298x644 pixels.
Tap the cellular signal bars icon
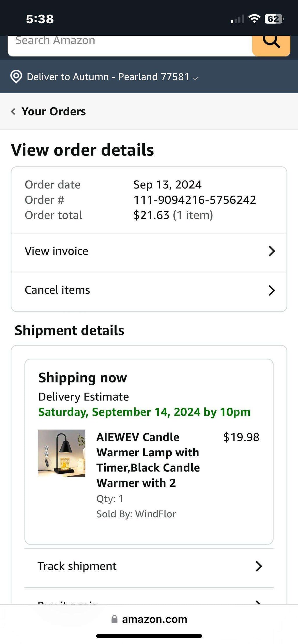click(x=237, y=19)
